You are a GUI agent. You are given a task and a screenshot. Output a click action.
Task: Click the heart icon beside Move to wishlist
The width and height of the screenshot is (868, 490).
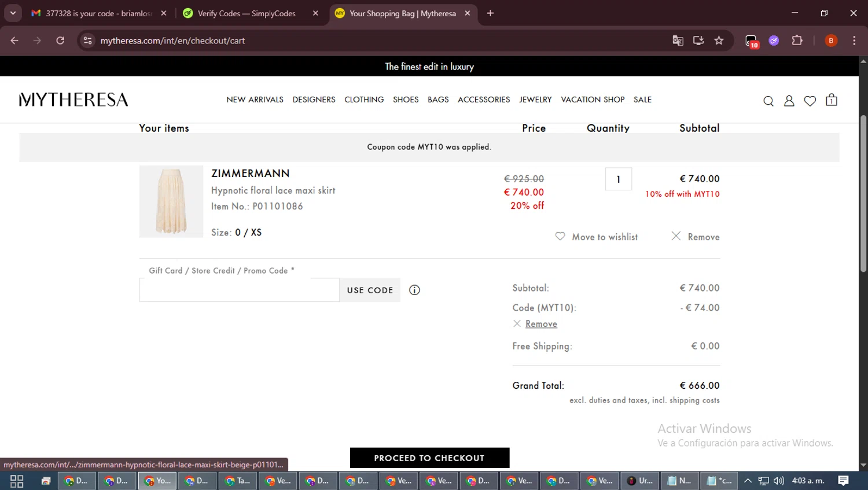click(x=560, y=236)
